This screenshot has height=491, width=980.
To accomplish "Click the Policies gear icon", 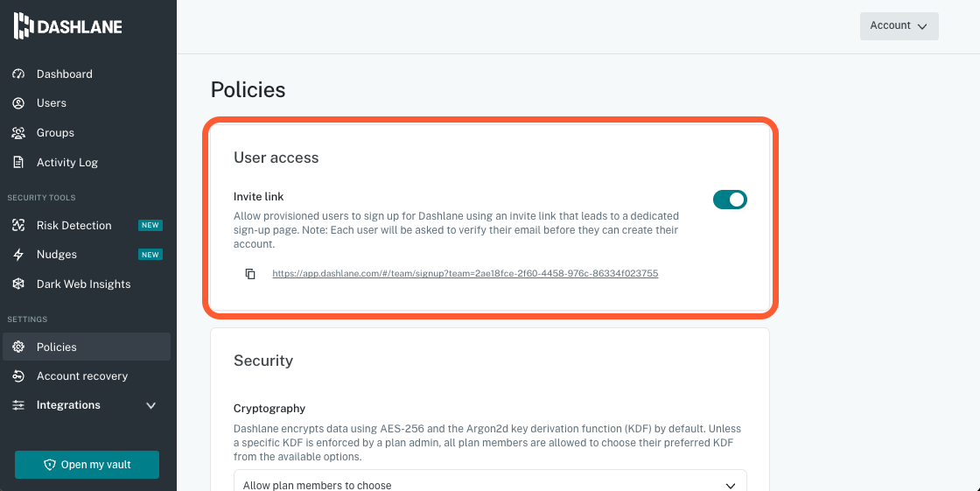I will (x=18, y=347).
